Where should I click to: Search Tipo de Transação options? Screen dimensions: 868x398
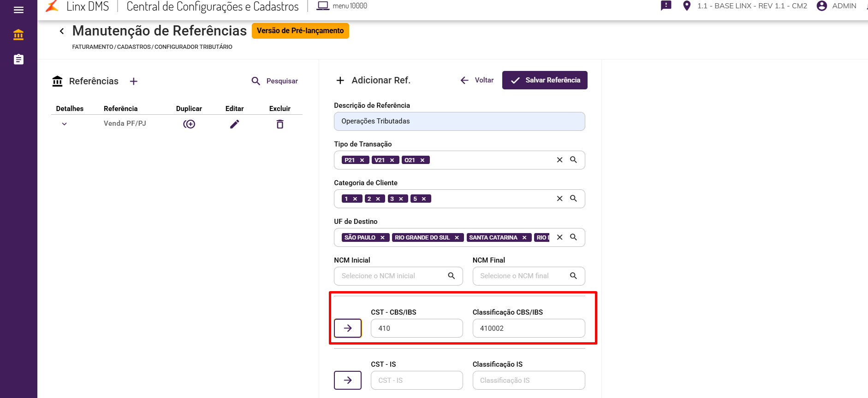(x=573, y=160)
